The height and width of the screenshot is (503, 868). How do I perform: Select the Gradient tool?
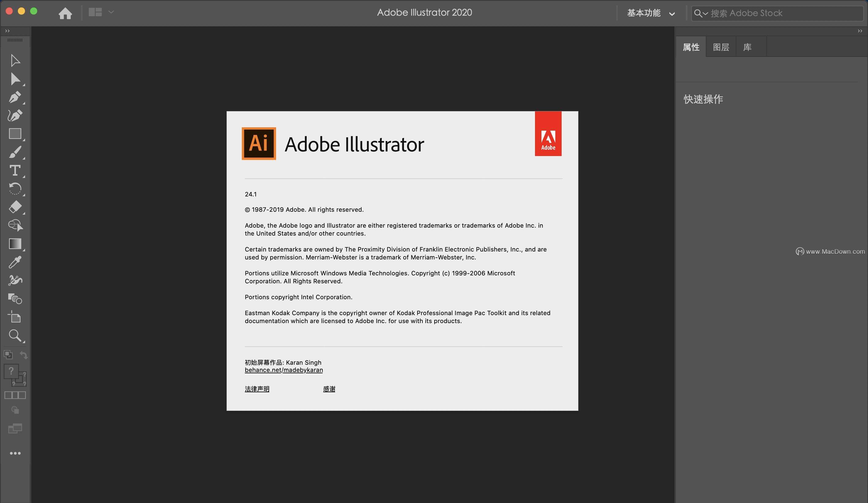15,244
